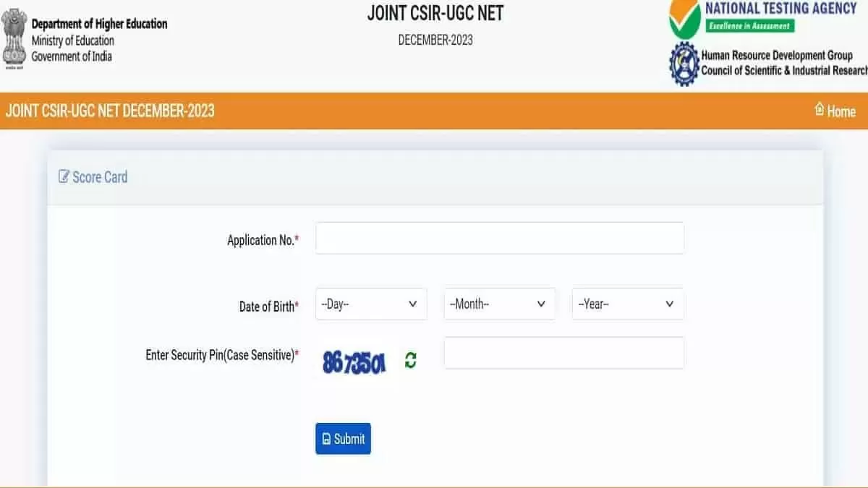868x488 pixels.
Task: Click the JOINT CSIR-UGC NET page heading
Action: point(435,13)
